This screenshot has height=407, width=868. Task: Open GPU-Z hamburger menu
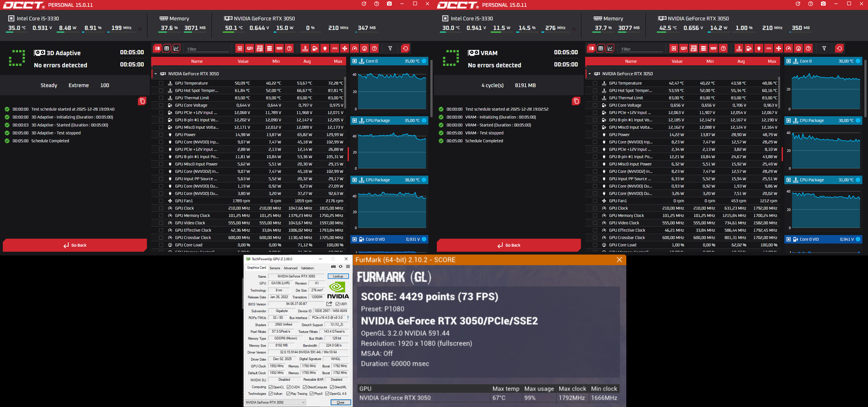(348, 267)
